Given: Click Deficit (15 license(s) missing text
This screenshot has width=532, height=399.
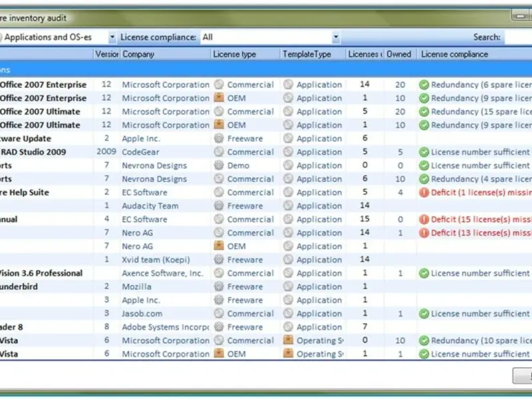Looking at the screenshot, I should 481,219.
